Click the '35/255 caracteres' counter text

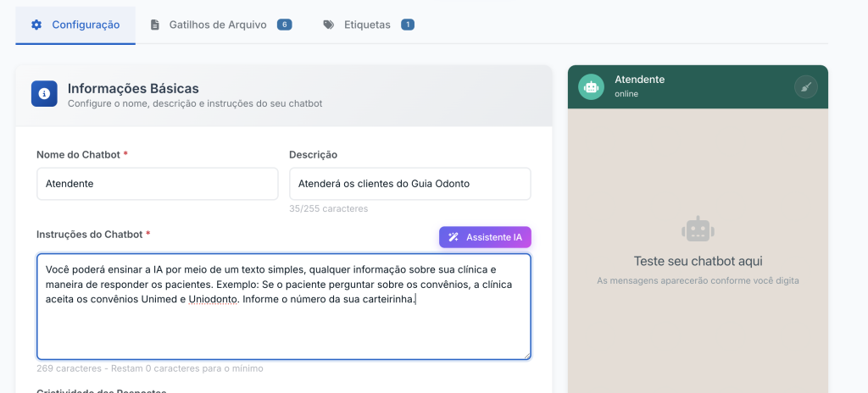pos(328,208)
